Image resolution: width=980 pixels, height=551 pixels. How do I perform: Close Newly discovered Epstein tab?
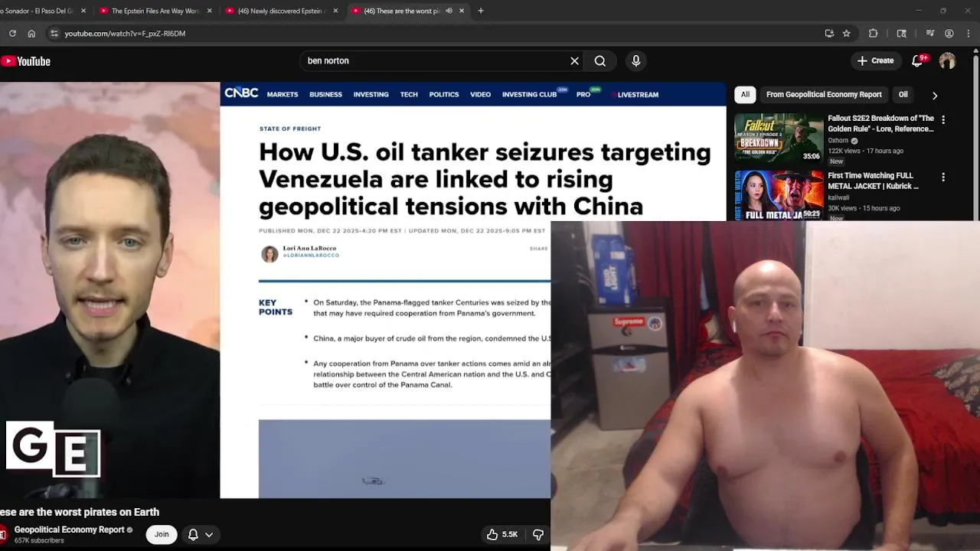click(x=335, y=11)
